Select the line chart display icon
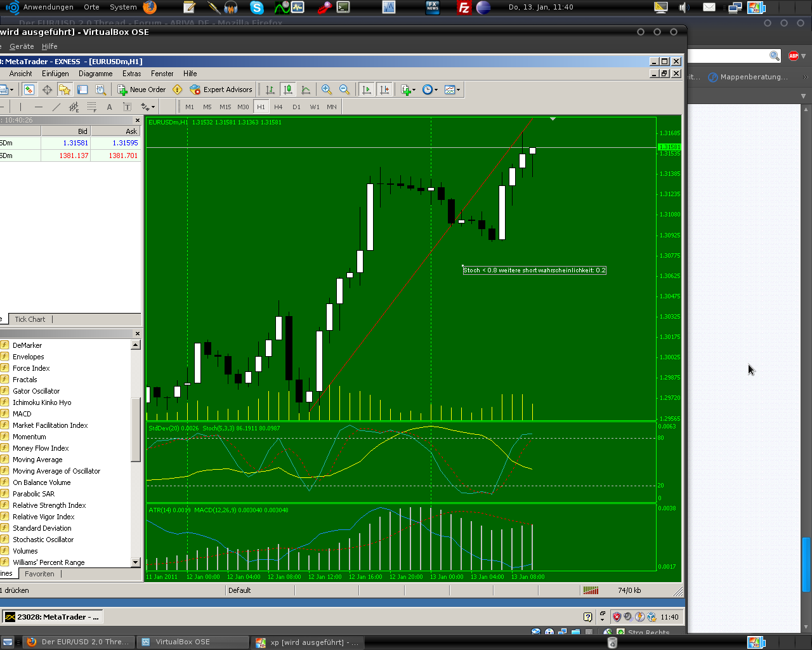The image size is (812, 650). point(305,90)
